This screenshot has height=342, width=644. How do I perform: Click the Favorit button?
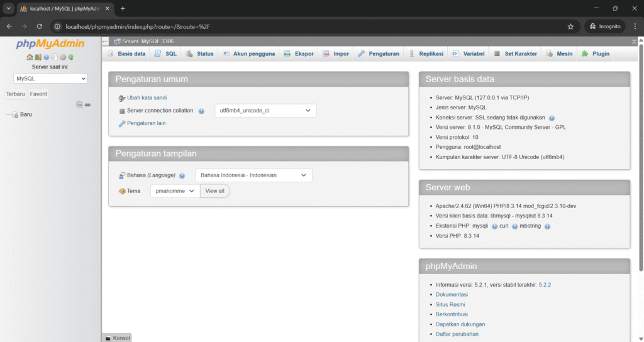tap(38, 94)
